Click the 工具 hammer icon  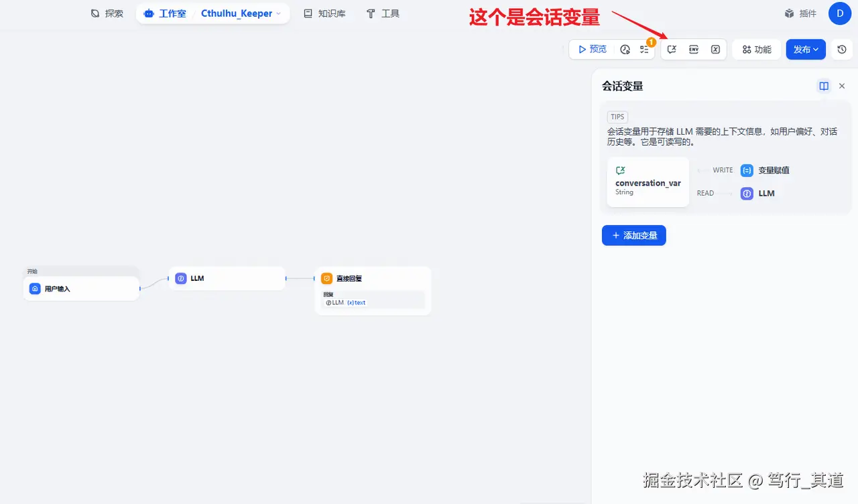[371, 13]
